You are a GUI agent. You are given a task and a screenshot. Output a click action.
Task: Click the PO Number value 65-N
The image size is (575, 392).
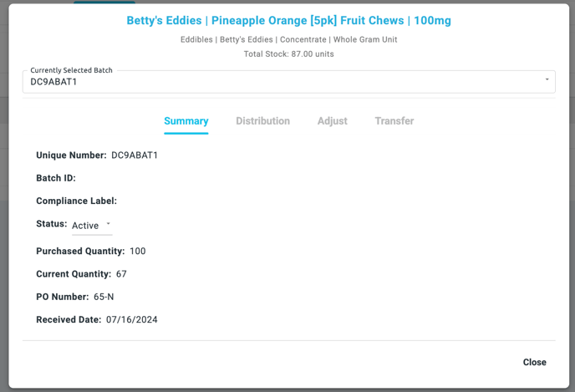(x=104, y=297)
